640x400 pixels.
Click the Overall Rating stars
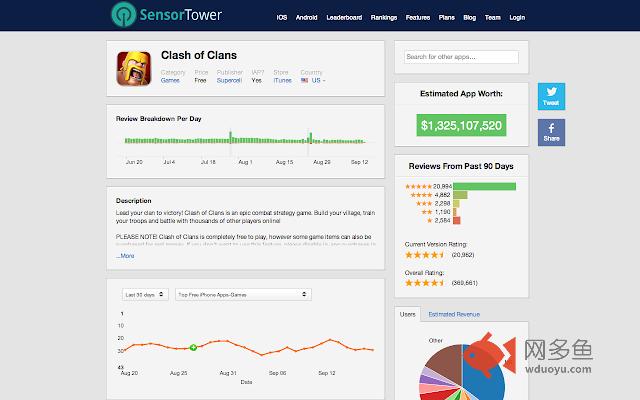click(424, 282)
